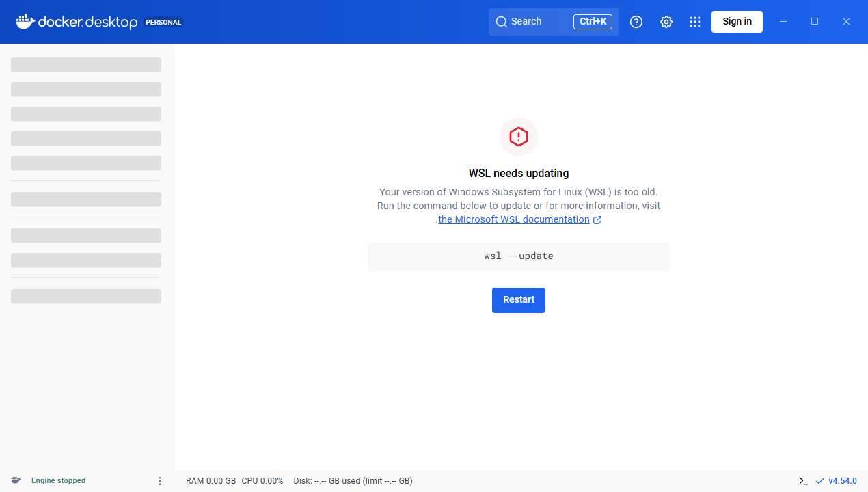Minimize the Docker Desktop window
Screen dimensions: 868x492
click(783, 22)
